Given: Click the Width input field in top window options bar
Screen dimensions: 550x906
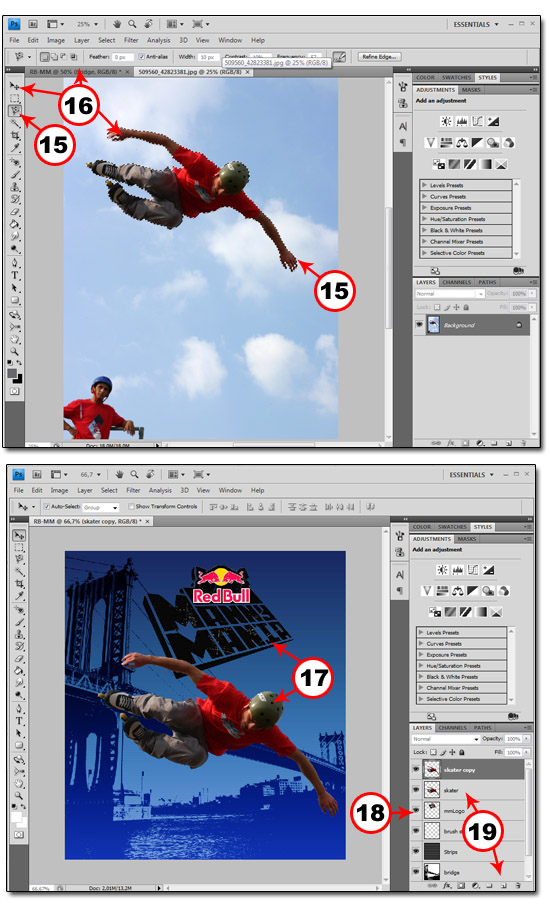Looking at the screenshot, I should point(209,57).
